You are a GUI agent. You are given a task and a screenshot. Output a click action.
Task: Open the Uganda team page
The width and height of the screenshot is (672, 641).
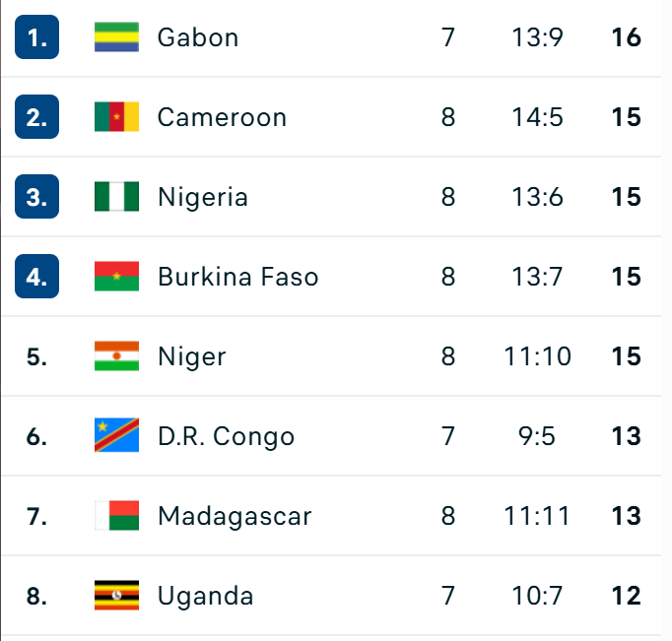click(x=206, y=596)
